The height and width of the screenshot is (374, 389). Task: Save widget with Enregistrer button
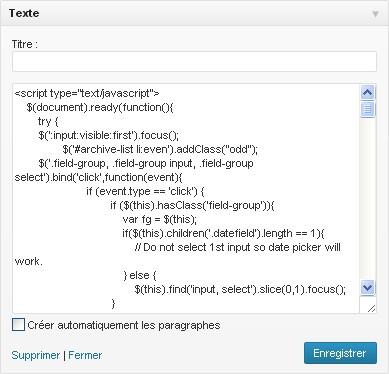pyautogui.click(x=340, y=353)
